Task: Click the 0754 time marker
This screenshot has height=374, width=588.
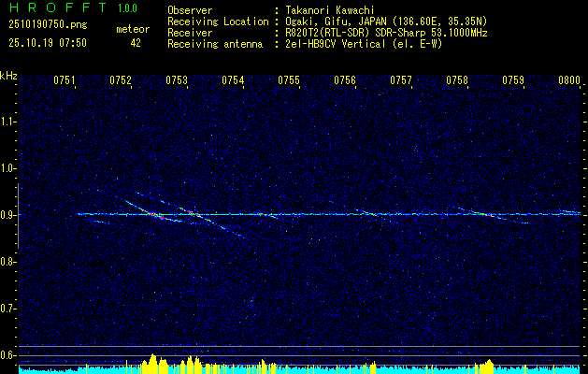Action: pos(233,80)
